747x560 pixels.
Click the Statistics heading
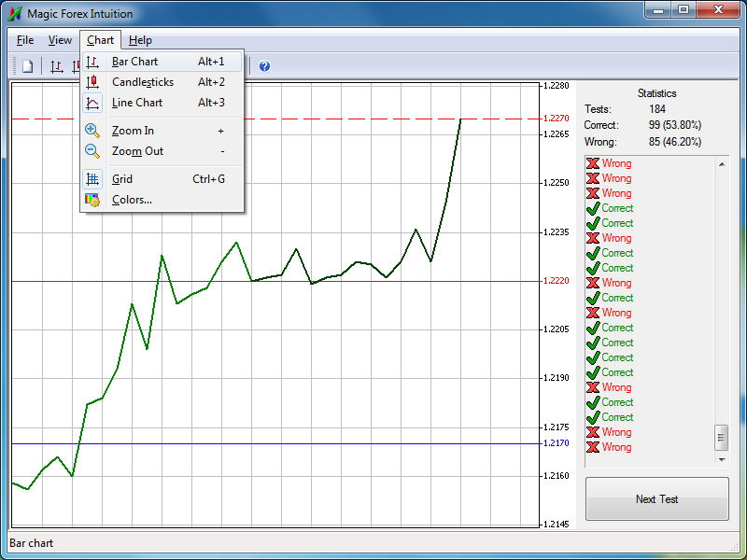click(x=657, y=93)
